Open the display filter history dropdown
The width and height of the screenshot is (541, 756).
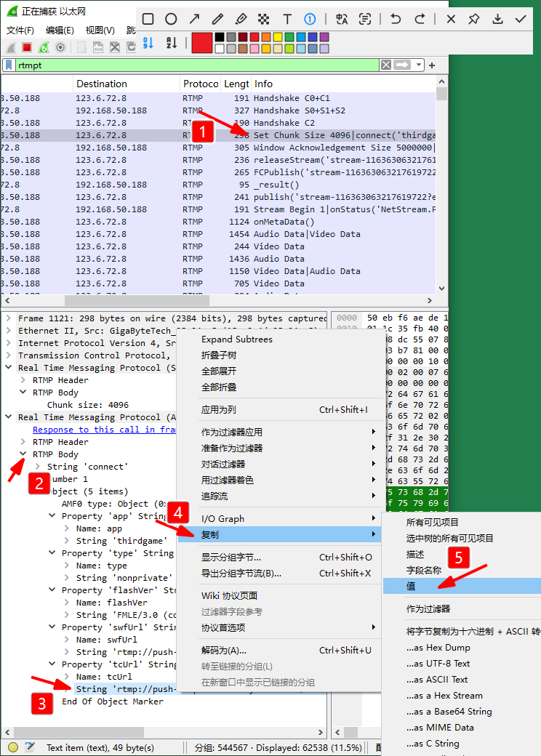coord(419,65)
